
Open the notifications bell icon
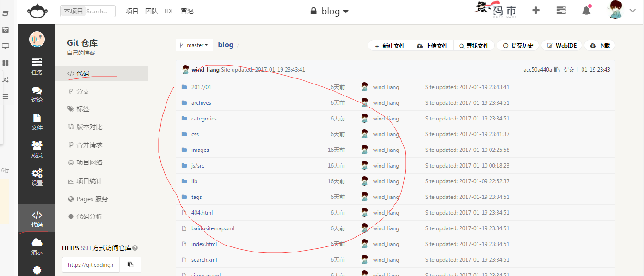(586, 11)
